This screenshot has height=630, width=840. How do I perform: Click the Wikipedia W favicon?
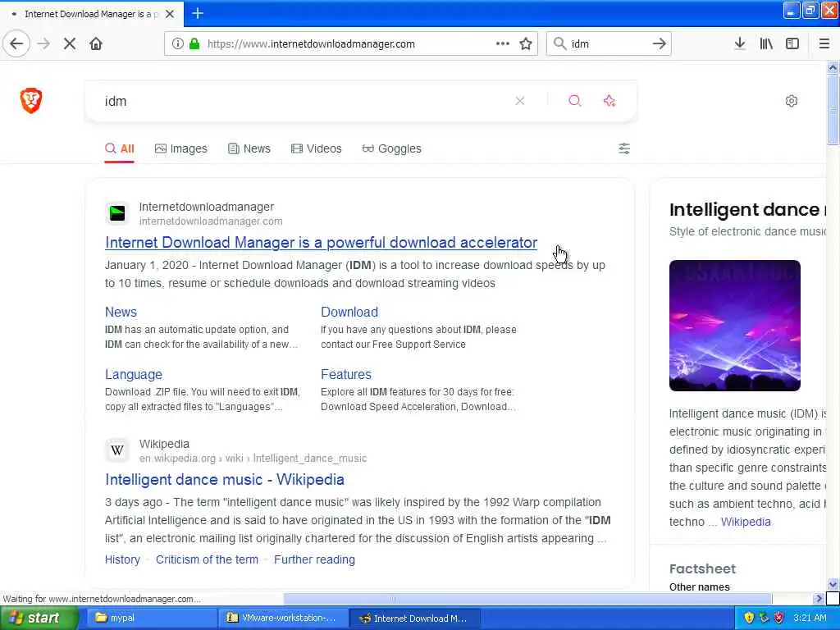pos(117,450)
